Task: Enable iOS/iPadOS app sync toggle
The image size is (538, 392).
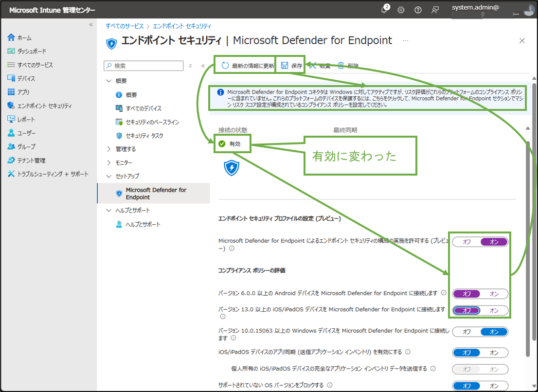Action: [494, 353]
